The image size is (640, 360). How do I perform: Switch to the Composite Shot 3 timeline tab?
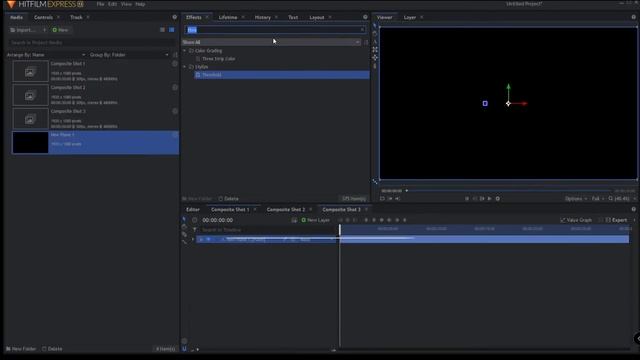[341, 209]
